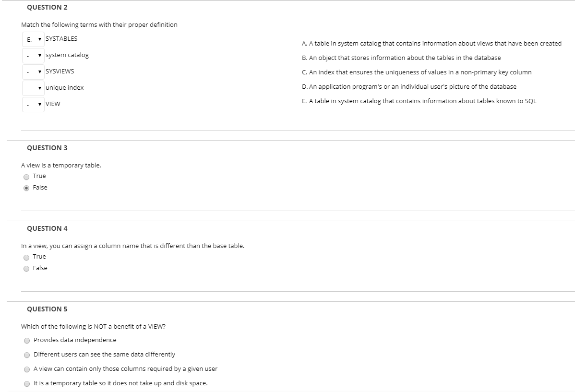Click the QUESTION 2 heading
The height and width of the screenshot is (392, 575).
[x=47, y=7]
